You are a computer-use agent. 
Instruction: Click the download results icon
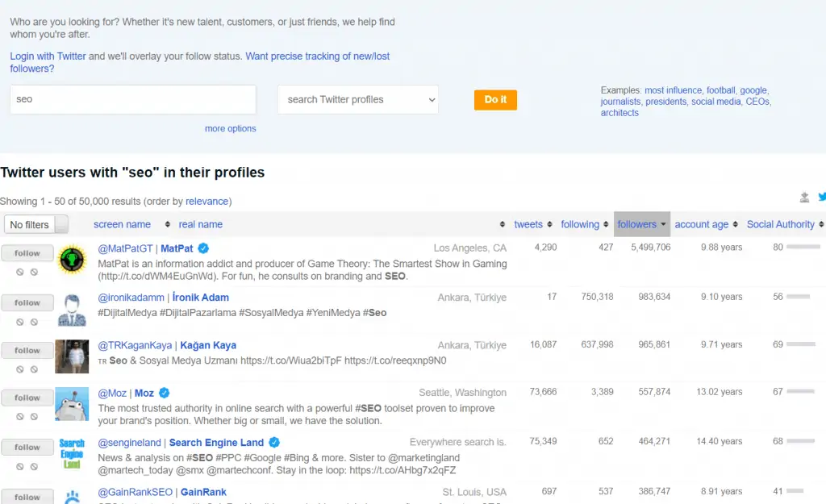click(804, 198)
